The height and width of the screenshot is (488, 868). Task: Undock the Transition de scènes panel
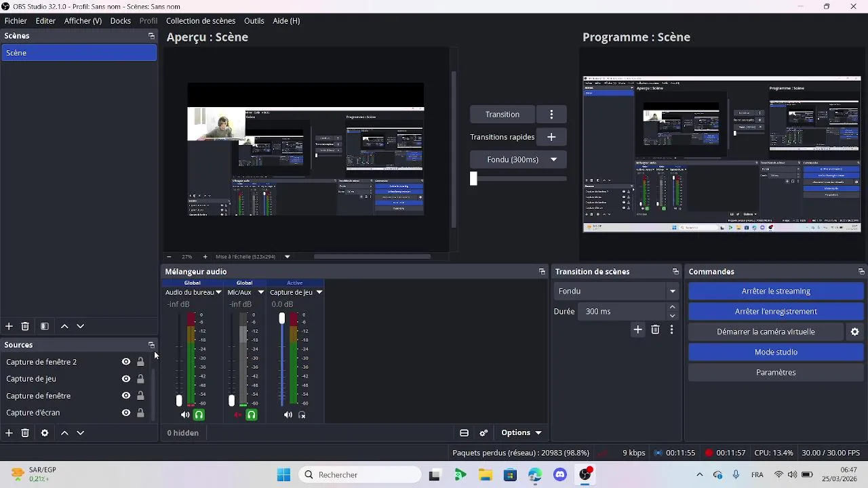tap(675, 272)
